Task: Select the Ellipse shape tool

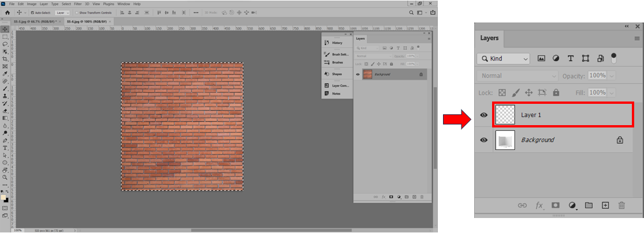Action: click(5, 163)
